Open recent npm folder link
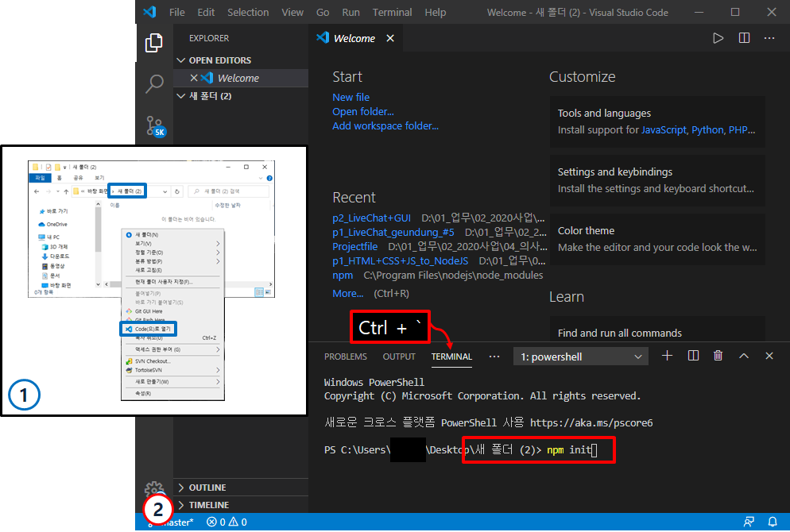Screen dimensions: 790x532 (x=343, y=276)
